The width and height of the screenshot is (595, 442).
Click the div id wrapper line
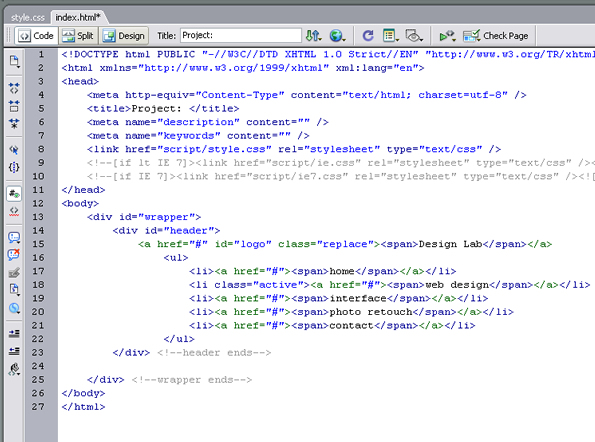tap(144, 217)
